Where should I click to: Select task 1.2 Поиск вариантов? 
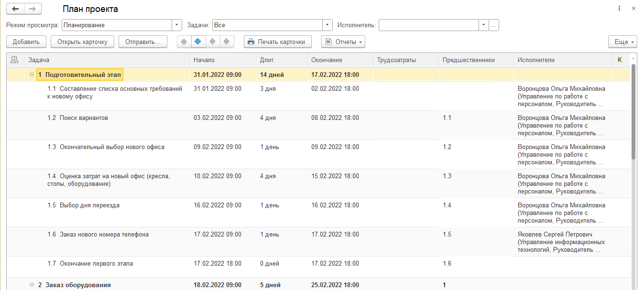click(77, 118)
